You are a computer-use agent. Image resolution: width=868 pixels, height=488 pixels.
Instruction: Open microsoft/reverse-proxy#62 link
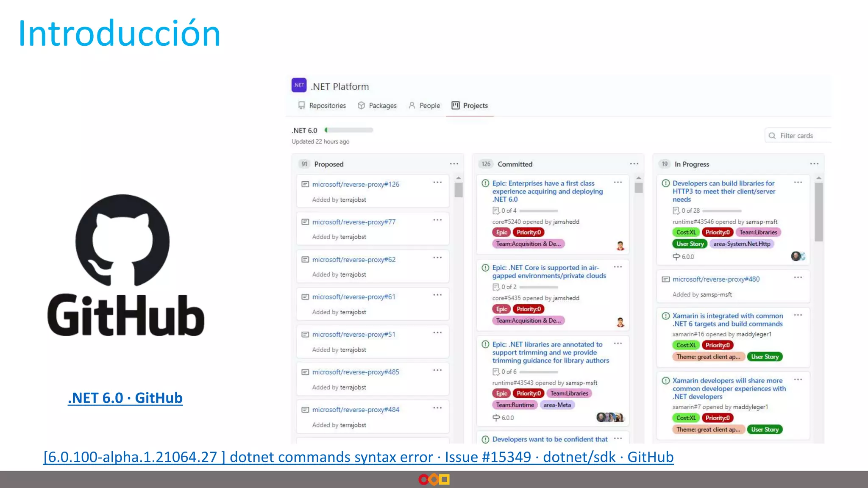point(354,260)
